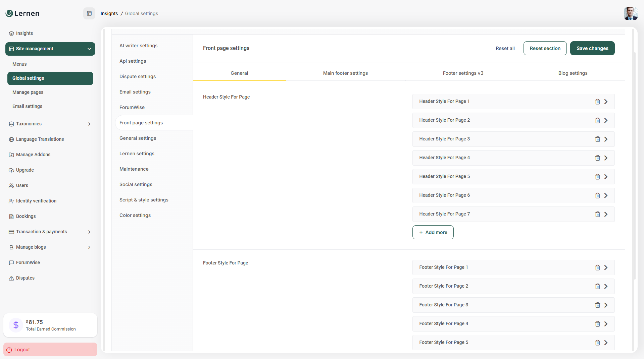The width and height of the screenshot is (644, 359).
Task: Open the Disputes warning icon
Action: pos(11,278)
